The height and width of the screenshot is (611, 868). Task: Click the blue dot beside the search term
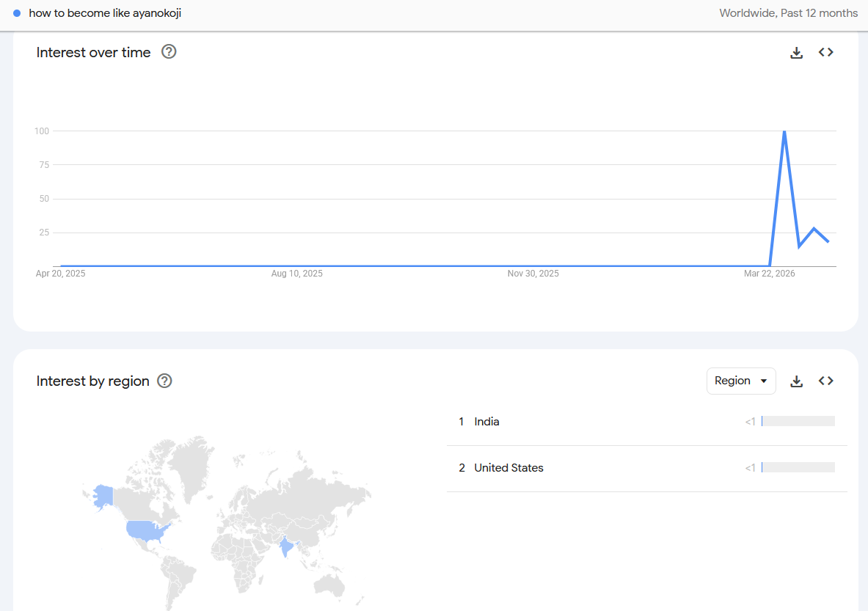click(x=17, y=13)
